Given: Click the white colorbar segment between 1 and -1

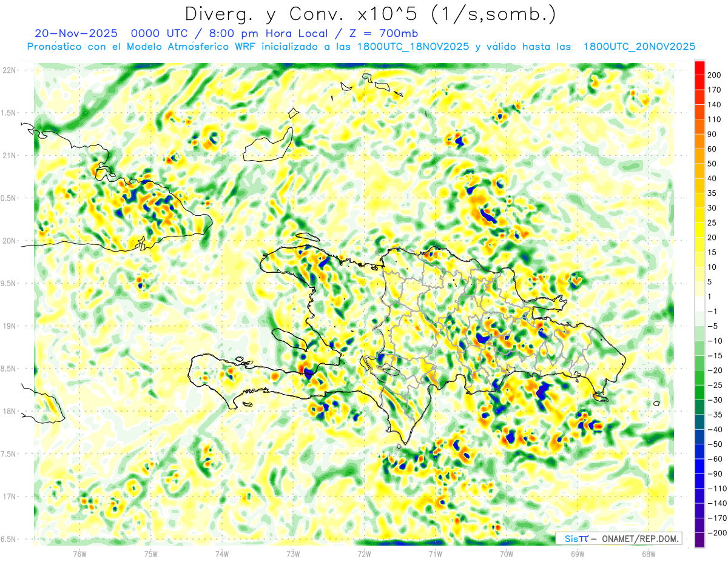Looking at the screenshot, I should tap(699, 304).
